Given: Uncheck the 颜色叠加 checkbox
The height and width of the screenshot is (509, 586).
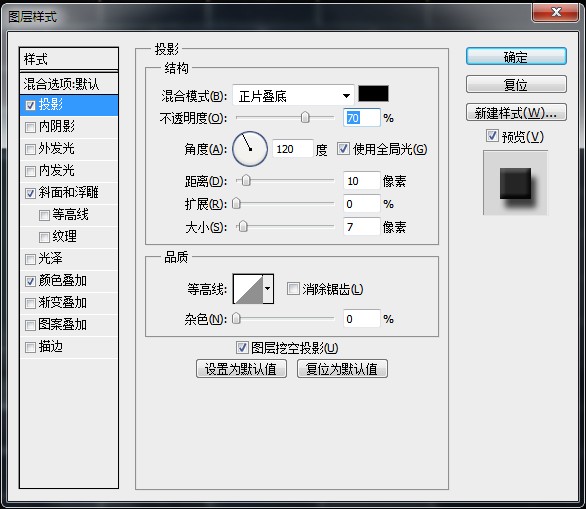Looking at the screenshot, I should (x=30, y=281).
